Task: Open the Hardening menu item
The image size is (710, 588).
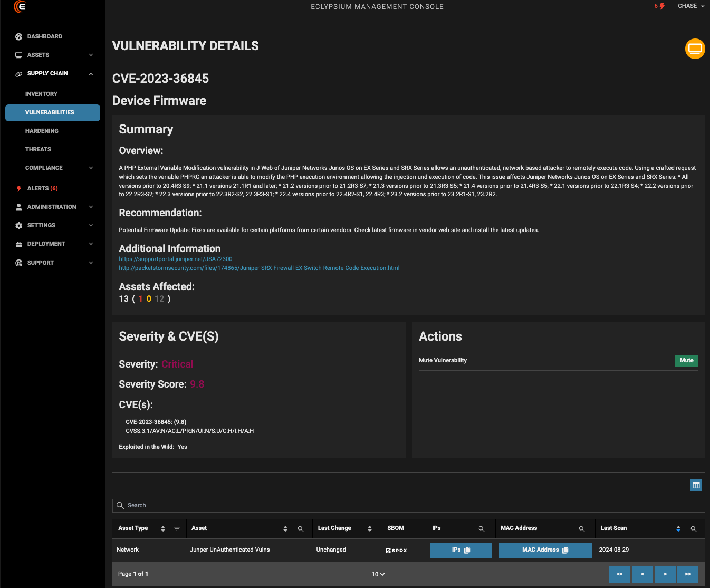Action: (x=42, y=131)
